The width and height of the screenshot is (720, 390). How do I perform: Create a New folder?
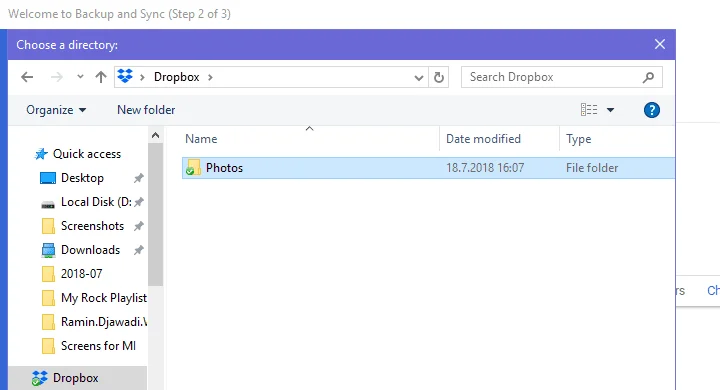pos(146,110)
